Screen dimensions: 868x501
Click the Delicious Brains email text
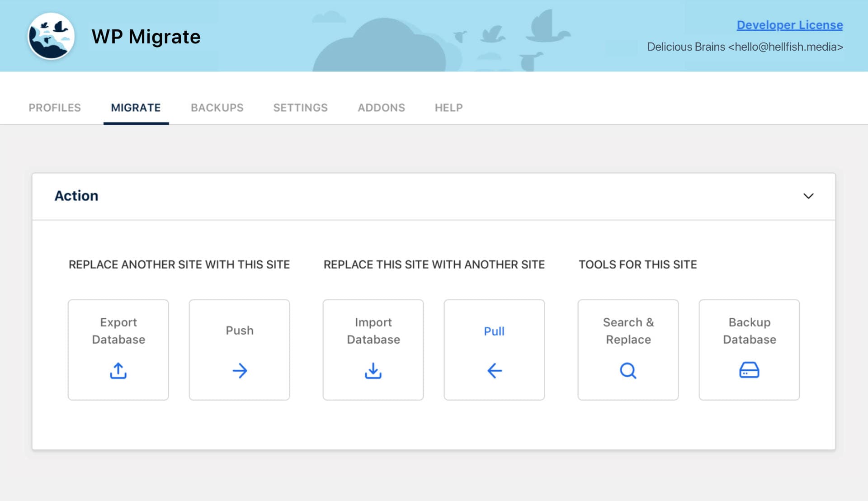tap(745, 47)
